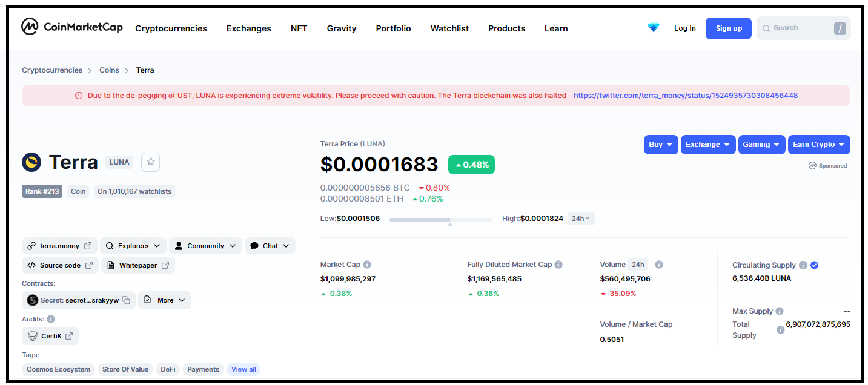Click the slash shortcut key in search

pyautogui.click(x=840, y=28)
